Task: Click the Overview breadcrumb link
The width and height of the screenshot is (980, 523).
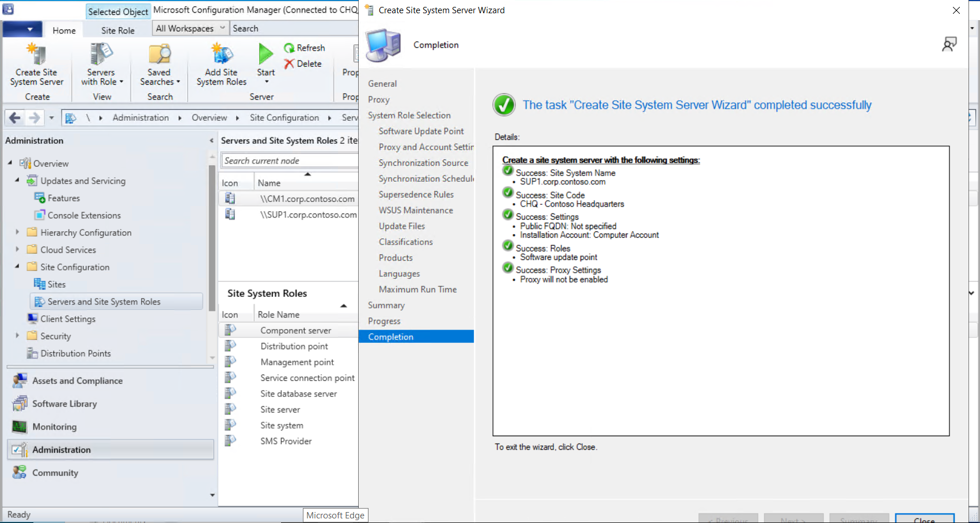Action: [x=210, y=117]
